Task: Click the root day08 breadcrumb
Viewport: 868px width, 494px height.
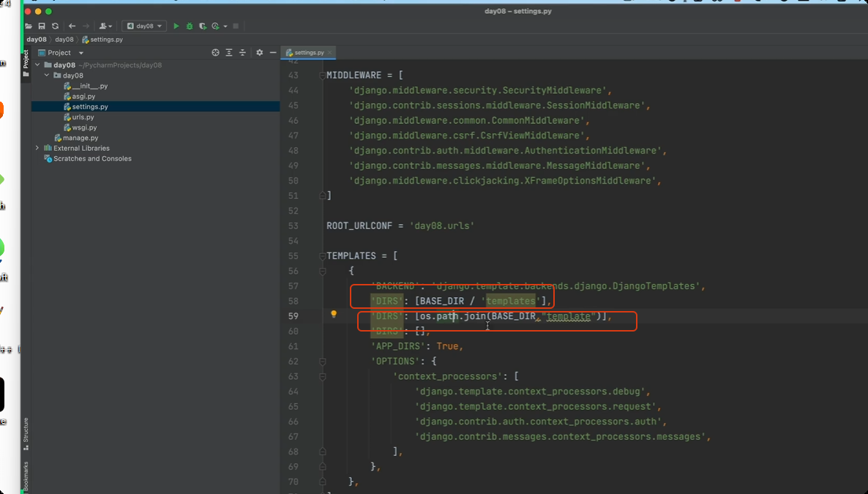Action: 37,40
